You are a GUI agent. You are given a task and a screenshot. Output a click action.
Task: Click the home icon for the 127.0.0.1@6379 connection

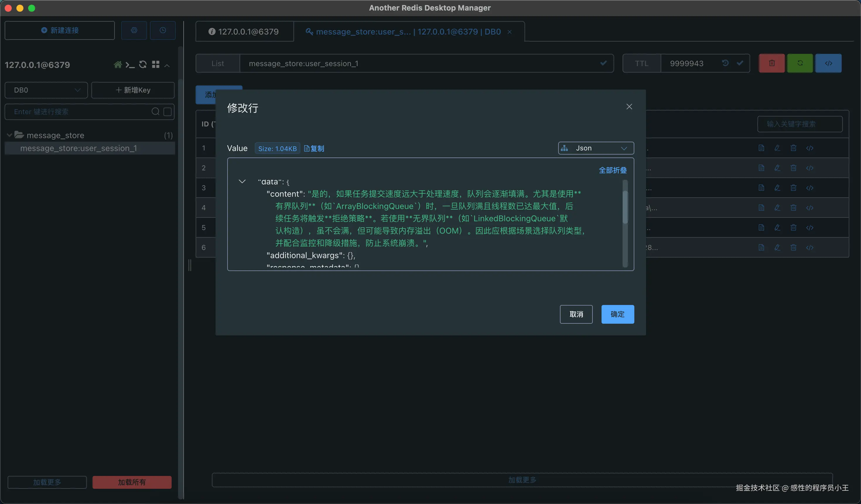point(117,65)
